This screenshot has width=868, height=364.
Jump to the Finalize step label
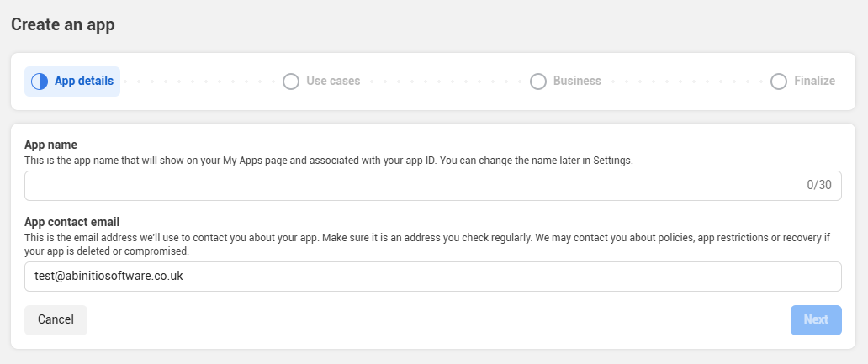tap(814, 82)
